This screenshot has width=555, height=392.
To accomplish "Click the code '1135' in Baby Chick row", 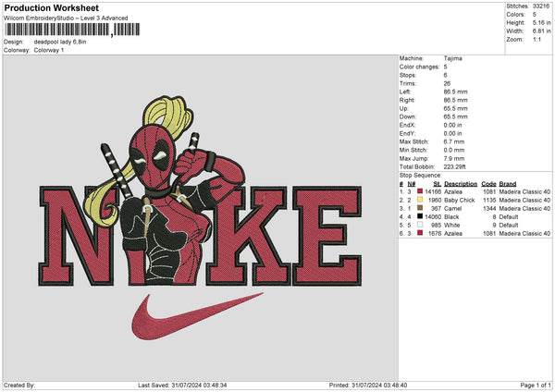I will click(x=489, y=200).
